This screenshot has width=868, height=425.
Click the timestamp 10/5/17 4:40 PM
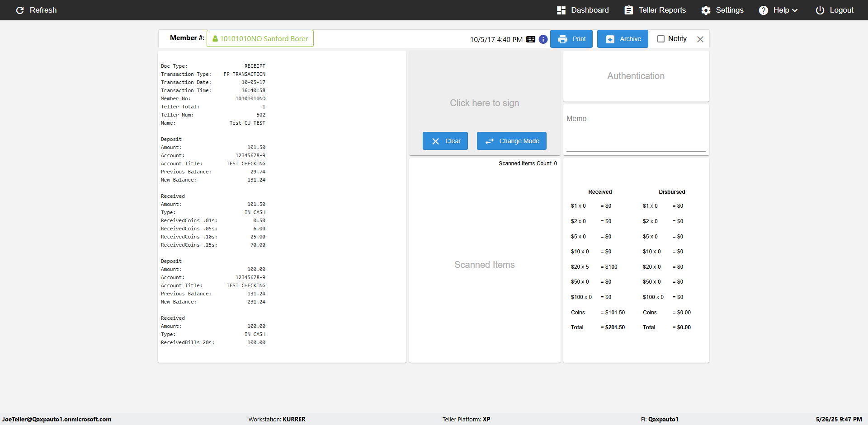(496, 40)
